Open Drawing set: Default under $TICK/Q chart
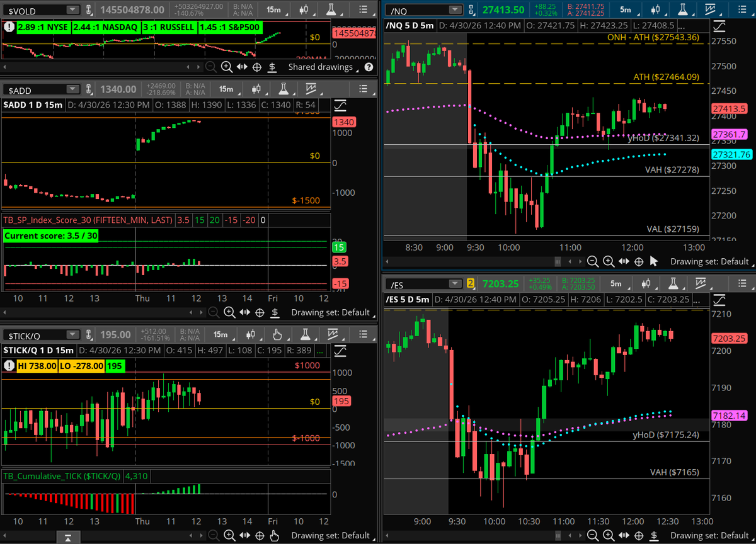 click(x=331, y=536)
